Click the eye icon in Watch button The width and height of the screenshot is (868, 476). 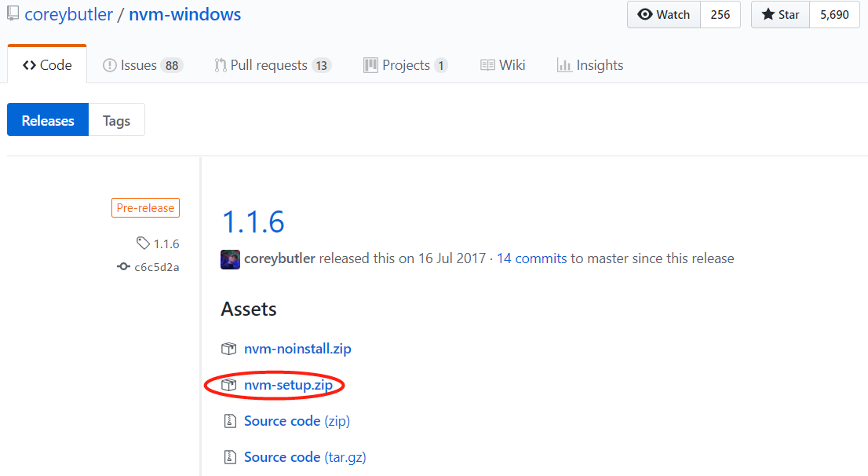click(645, 14)
